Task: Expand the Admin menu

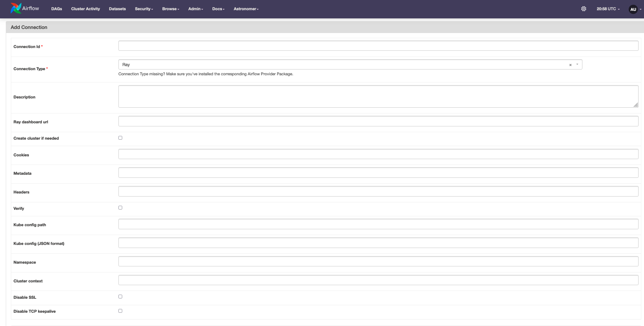Action: pos(195,9)
